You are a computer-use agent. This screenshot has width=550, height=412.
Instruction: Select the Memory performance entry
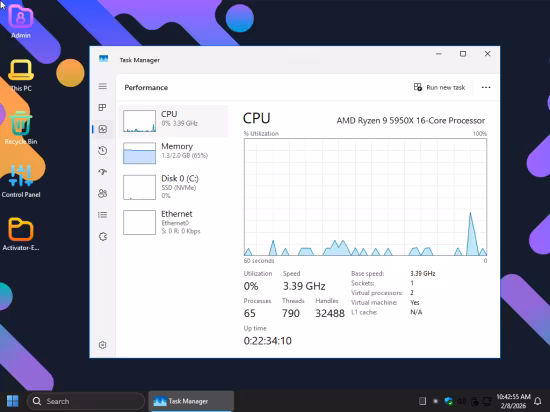pos(173,153)
